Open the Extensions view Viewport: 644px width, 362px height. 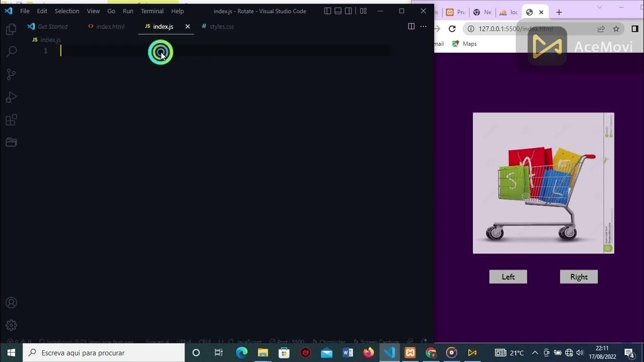pyautogui.click(x=11, y=120)
